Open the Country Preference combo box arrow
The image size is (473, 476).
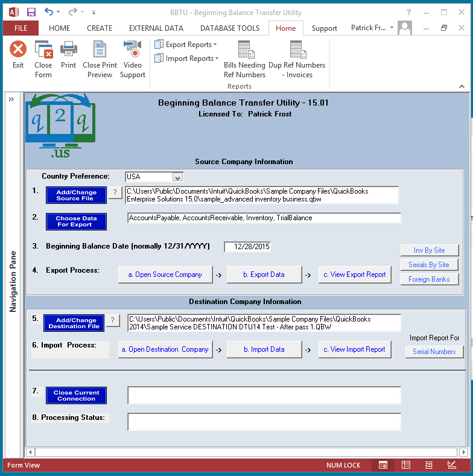[x=177, y=177]
